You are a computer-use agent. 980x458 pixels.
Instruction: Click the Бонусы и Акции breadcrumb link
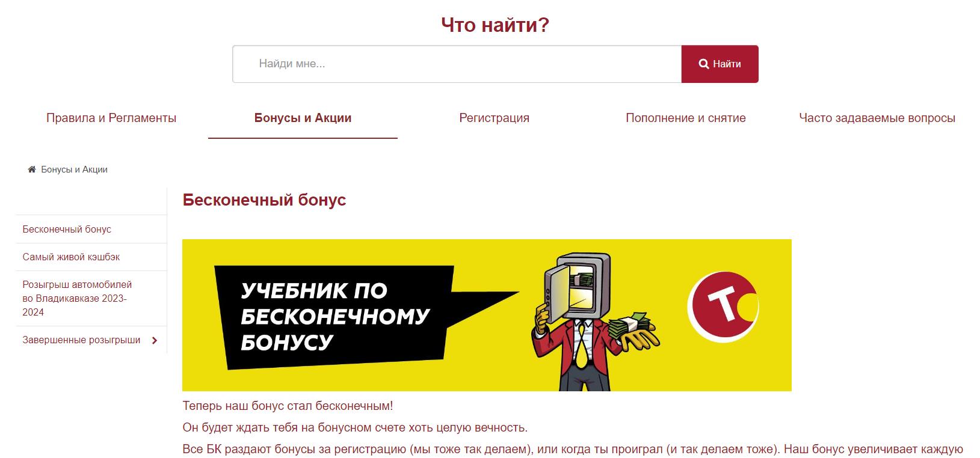click(x=74, y=169)
